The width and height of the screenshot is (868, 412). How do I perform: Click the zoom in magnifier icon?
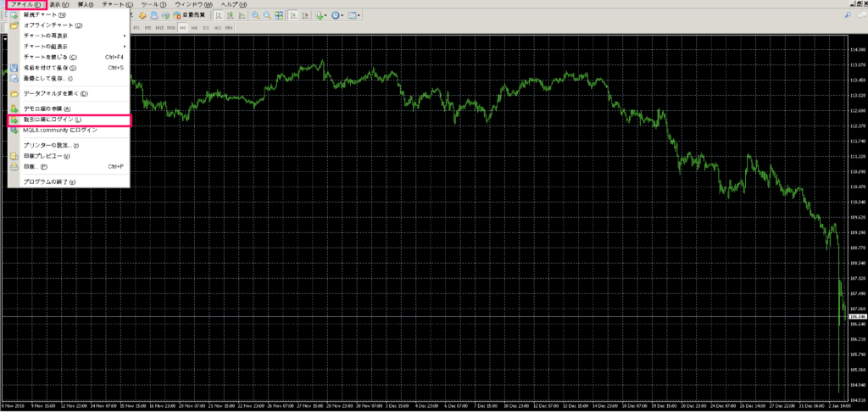254,15
